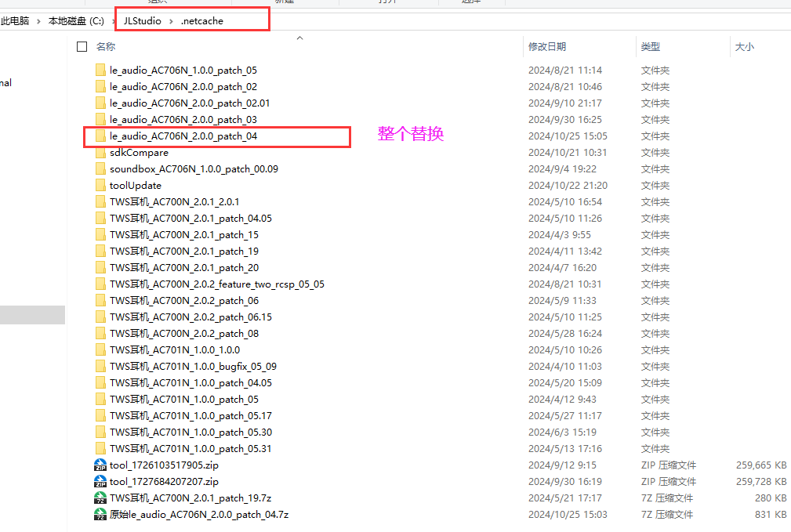Tick the select-all checkbox beside 名称
The width and height of the screenshot is (791, 532).
pyautogui.click(x=82, y=46)
